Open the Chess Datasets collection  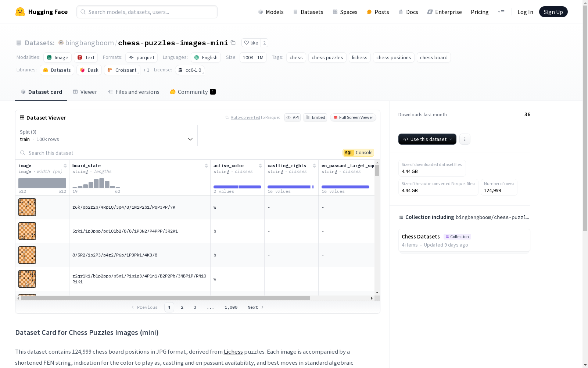tap(464, 240)
